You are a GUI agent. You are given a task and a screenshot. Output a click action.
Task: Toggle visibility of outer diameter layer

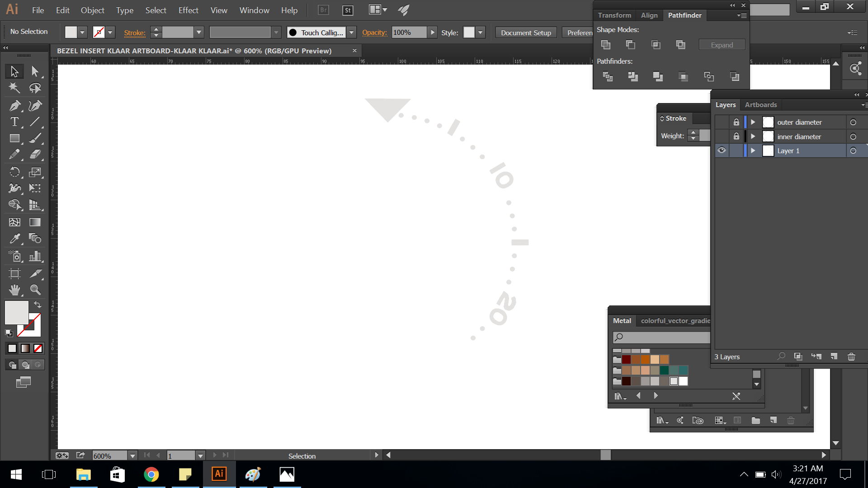click(722, 122)
